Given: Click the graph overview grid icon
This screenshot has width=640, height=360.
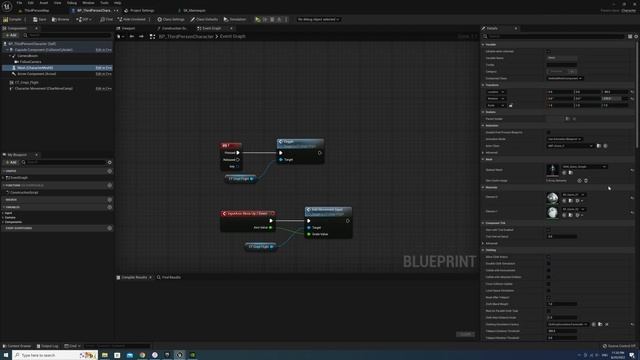Looking at the screenshot, I should [152, 36].
